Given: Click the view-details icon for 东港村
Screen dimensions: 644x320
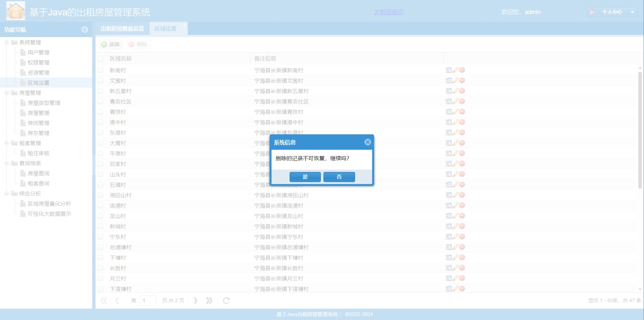Looking at the screenshot, I should pos(449,132).
